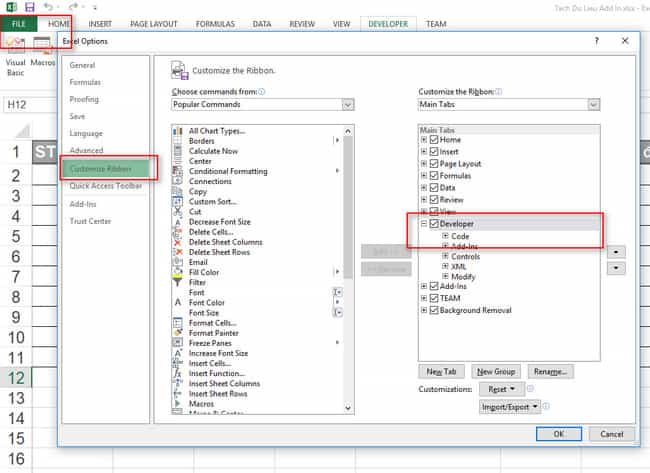Open the Visual Basic editor icon

(16, 44)
